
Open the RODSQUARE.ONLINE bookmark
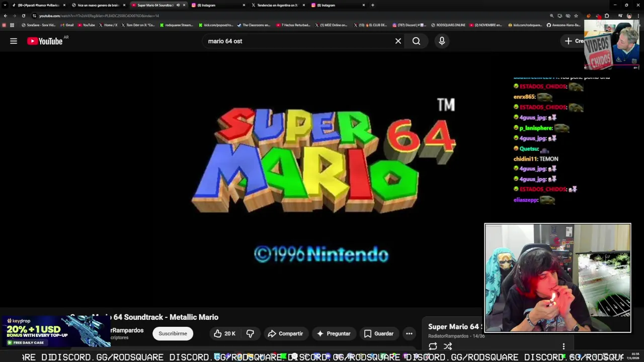pyautogui.click(x=448, y=25)
